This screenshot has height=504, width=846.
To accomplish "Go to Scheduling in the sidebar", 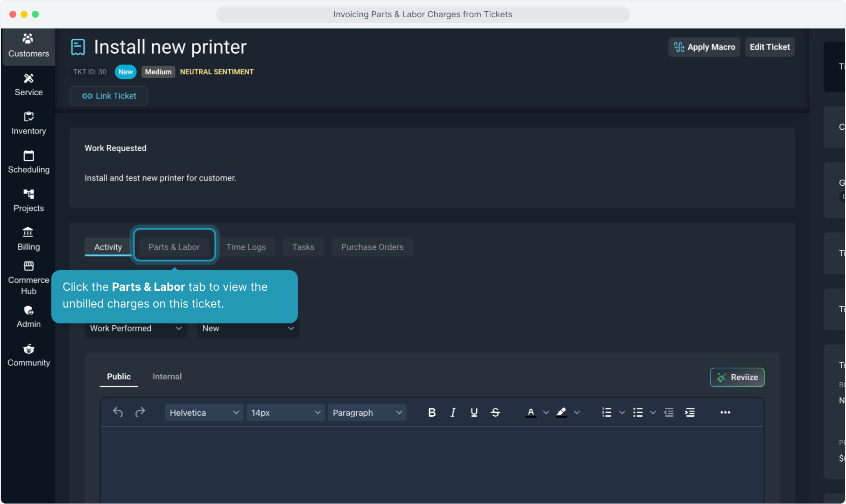I will (x=28, y=162).
